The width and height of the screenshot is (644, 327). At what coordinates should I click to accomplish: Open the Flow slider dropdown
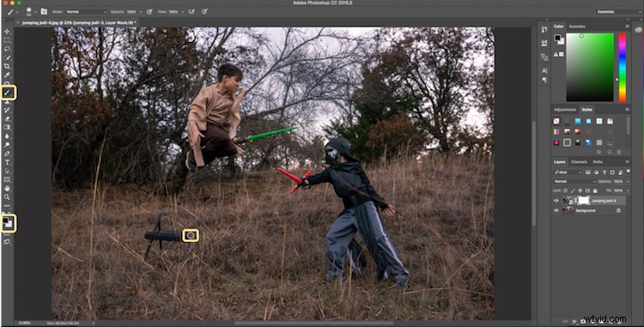click(183, 12)
